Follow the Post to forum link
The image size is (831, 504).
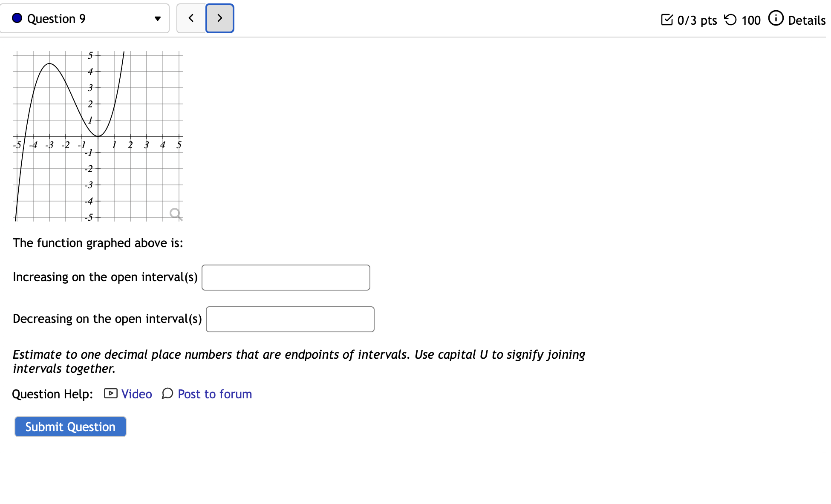pyautogui.click(x=214, y=394)
